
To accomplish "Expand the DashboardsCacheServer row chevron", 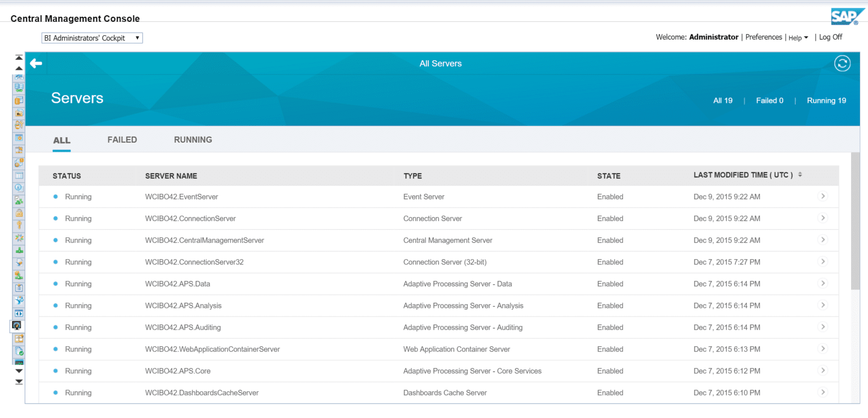I will tap(823, 392).
